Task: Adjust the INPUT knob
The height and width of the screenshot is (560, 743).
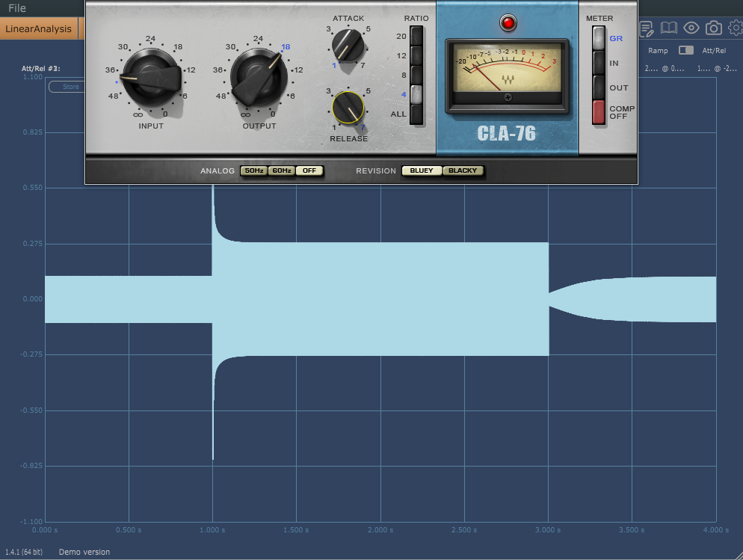Action: point(151,78)
